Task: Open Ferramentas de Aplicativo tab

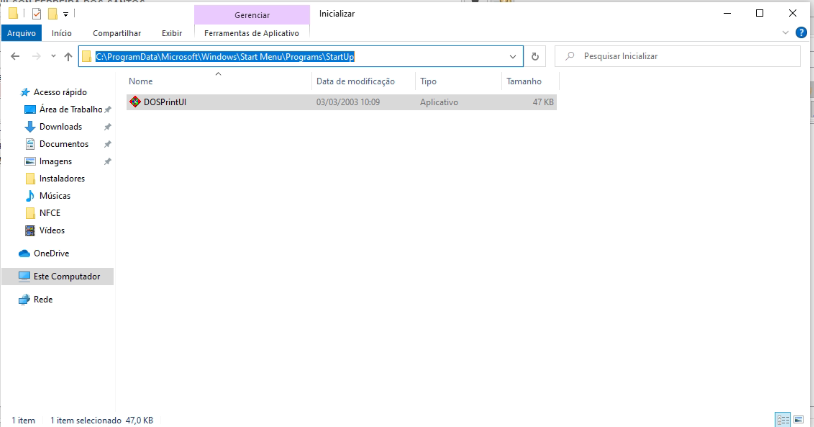Action: pos(252,33)
